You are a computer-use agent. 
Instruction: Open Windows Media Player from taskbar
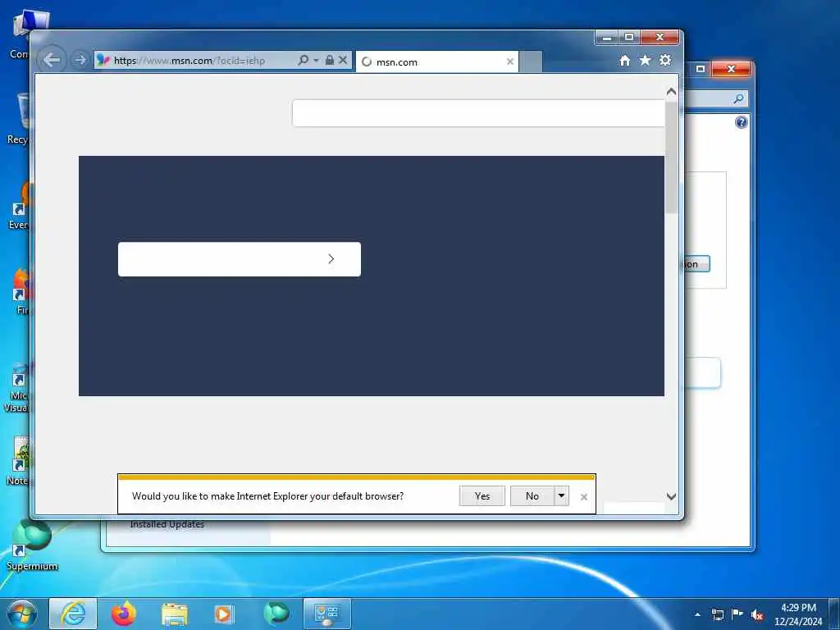coord(224,614)
